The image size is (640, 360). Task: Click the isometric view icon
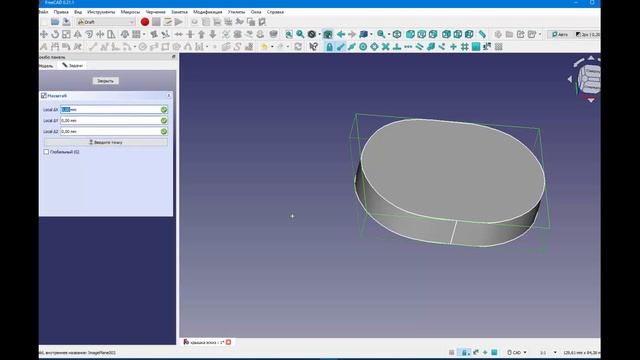coord(397,35)
